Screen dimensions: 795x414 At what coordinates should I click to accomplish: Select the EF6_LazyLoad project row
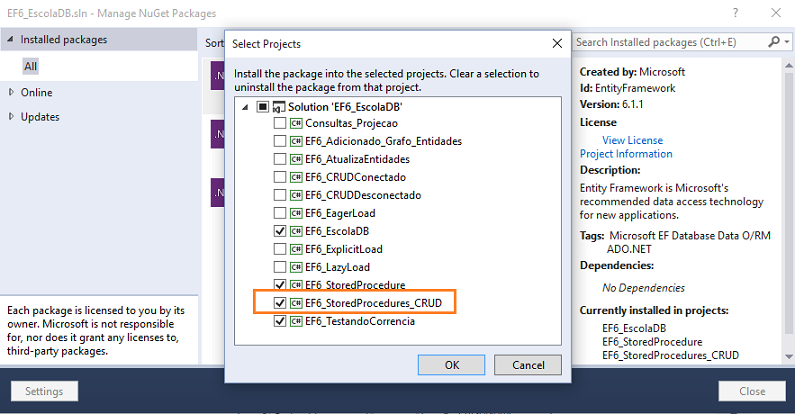[337, 267]
